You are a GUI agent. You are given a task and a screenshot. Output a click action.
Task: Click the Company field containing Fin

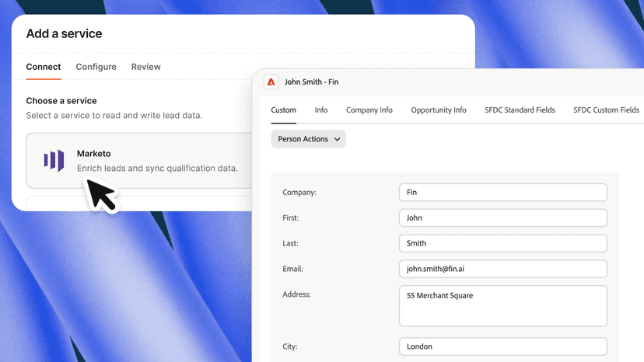503,193
